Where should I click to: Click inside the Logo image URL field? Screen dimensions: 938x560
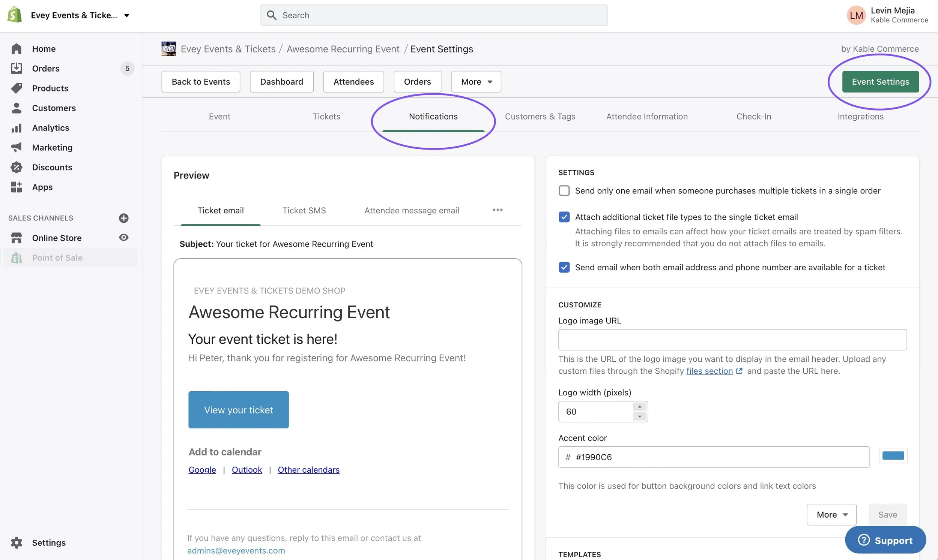[732, 340]
